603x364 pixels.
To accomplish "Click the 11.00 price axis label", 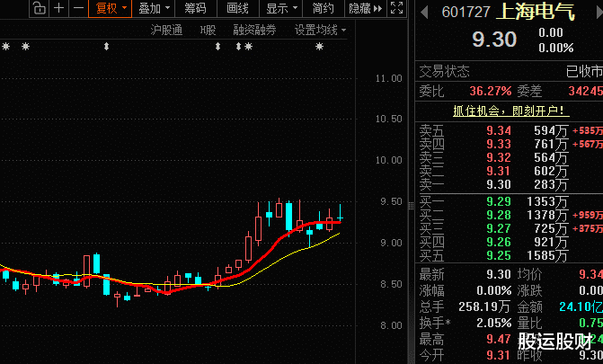I will point(389,78).
